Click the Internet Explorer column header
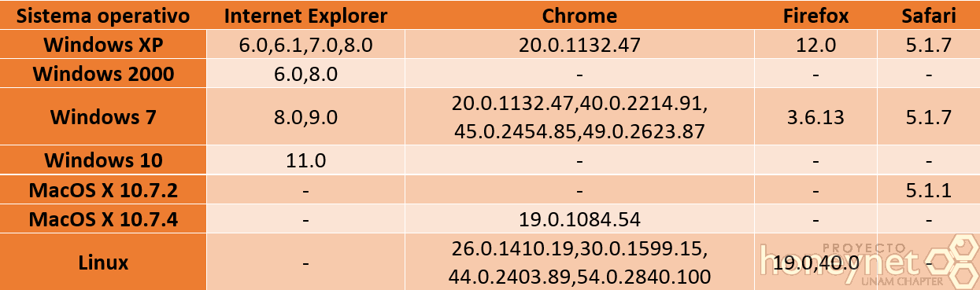 point(305,16)
